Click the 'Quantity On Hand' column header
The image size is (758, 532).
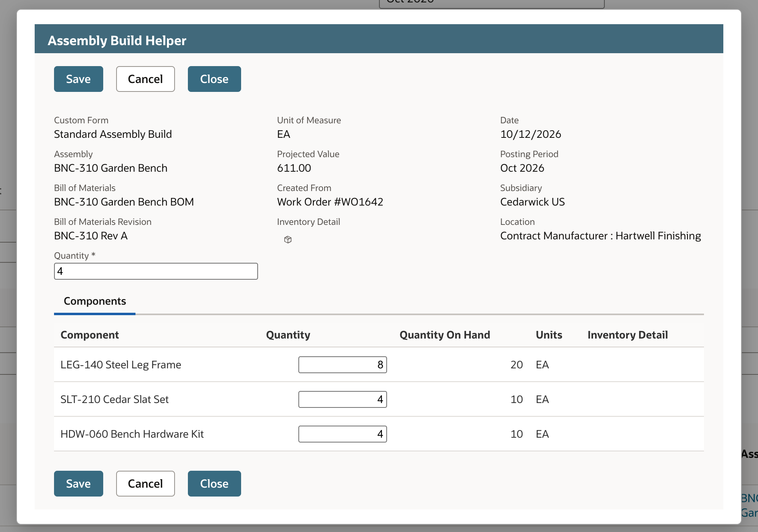click(x=445, y=335)
